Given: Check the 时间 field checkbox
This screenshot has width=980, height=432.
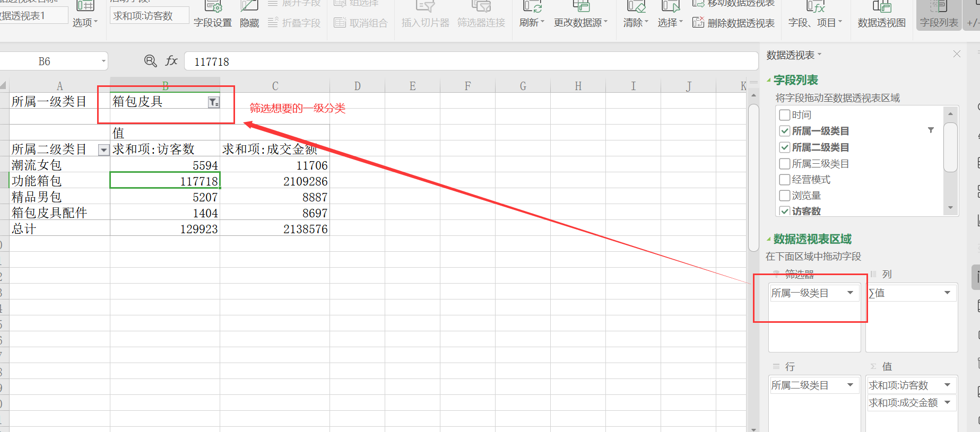Looking at the screenshot, I should tap(785, 115).
